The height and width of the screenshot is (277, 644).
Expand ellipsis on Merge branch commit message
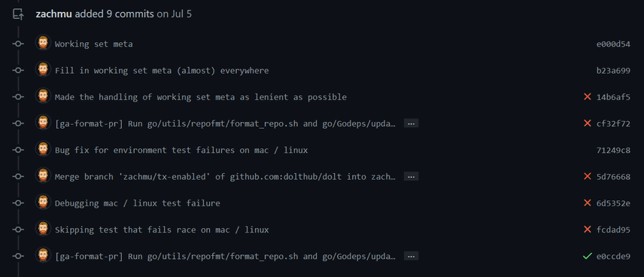(411, 176)
